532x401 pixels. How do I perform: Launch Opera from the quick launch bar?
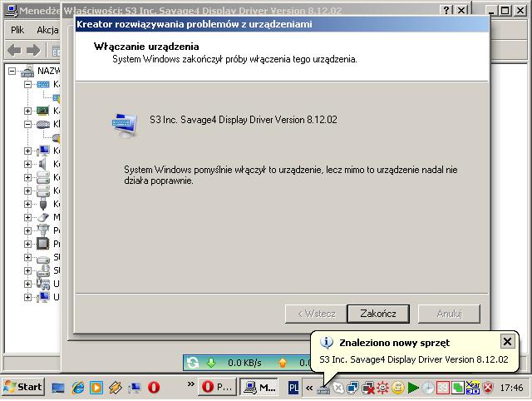153,388
